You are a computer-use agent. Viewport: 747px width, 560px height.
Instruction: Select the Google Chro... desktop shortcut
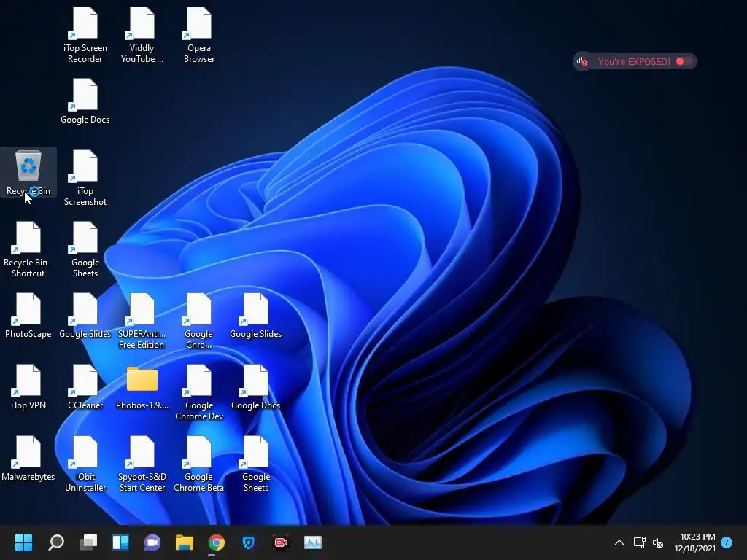coord(199,322)
